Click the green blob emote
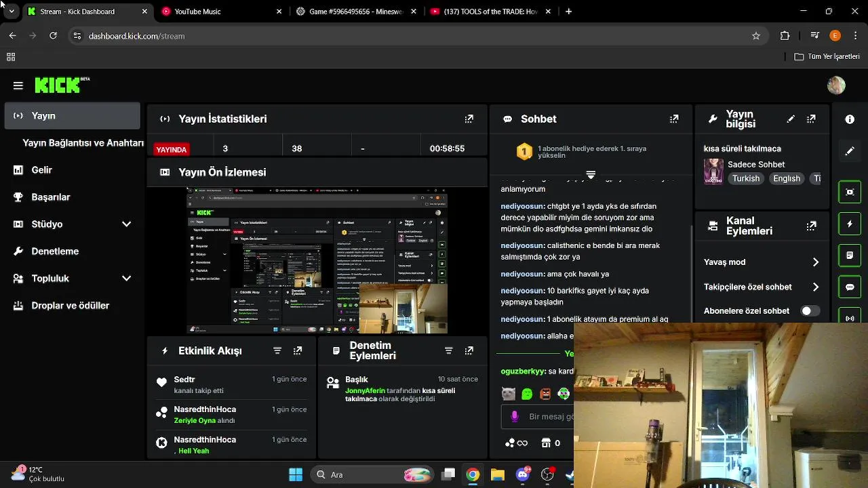 point(527,394)
